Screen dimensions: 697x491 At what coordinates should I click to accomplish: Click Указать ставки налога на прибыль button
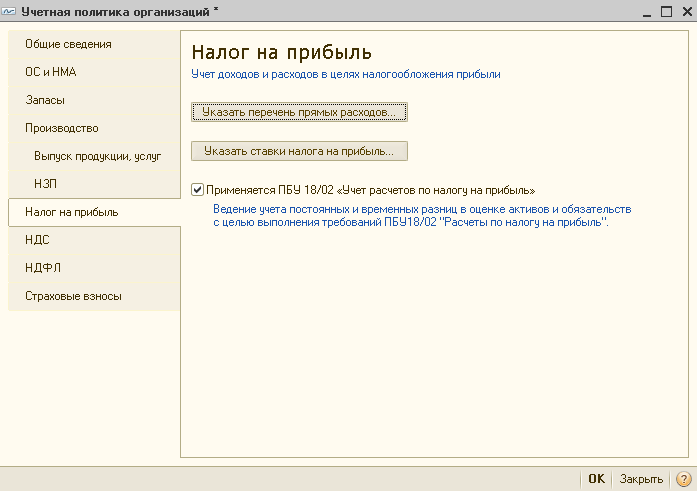(299, 151)
